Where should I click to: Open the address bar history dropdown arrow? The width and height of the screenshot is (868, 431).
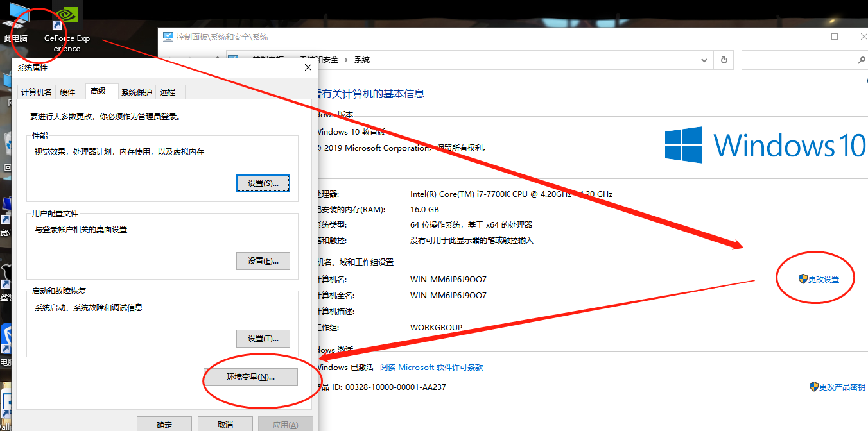tap(704, 60)
